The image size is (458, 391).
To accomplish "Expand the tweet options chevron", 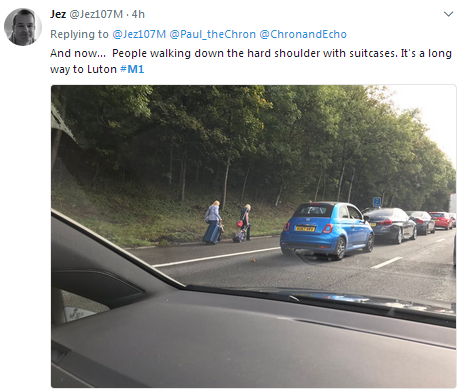I will click(448, 14).
